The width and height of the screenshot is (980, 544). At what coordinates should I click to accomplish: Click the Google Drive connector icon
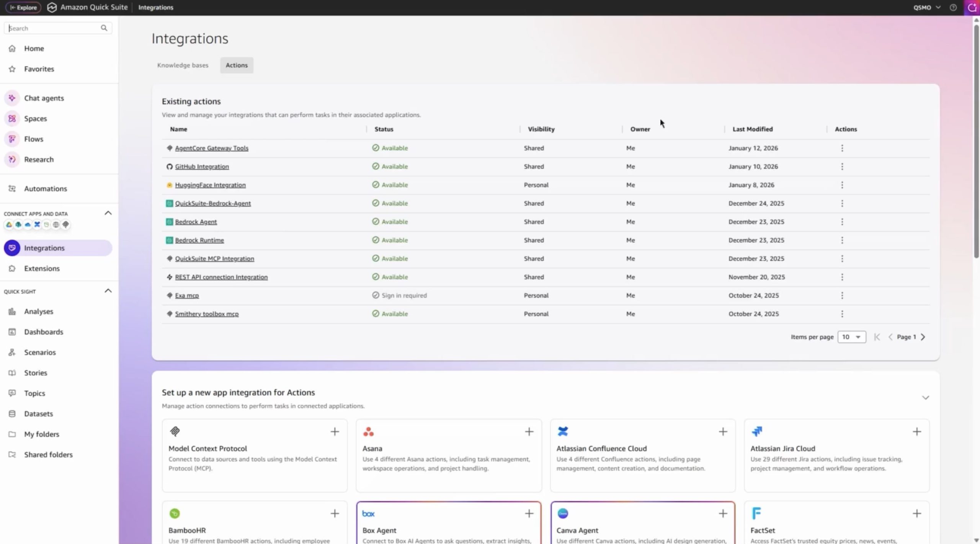(x=9, y=225)
